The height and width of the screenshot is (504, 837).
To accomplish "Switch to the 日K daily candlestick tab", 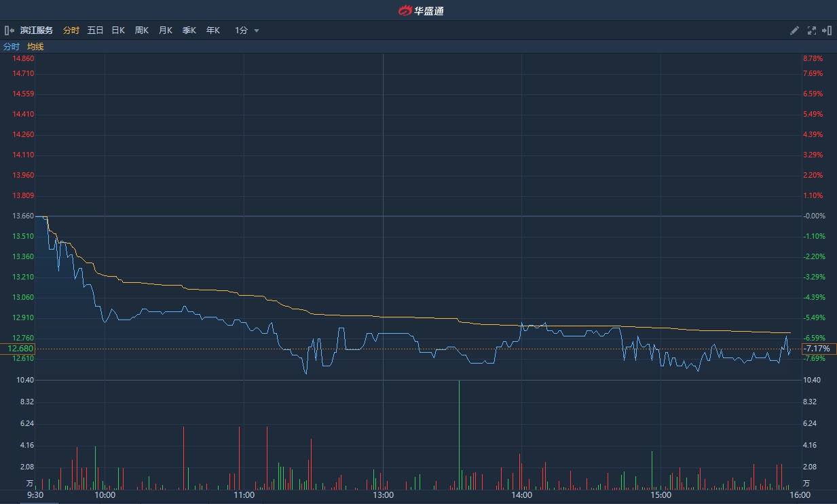I will click(x=118, y=31).
